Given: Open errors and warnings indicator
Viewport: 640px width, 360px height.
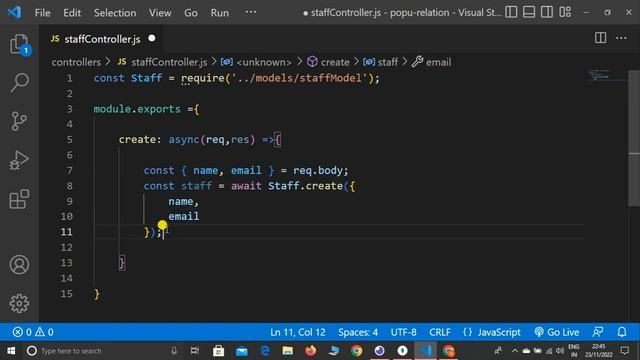Looking at the screenshot, I should 33,332.
